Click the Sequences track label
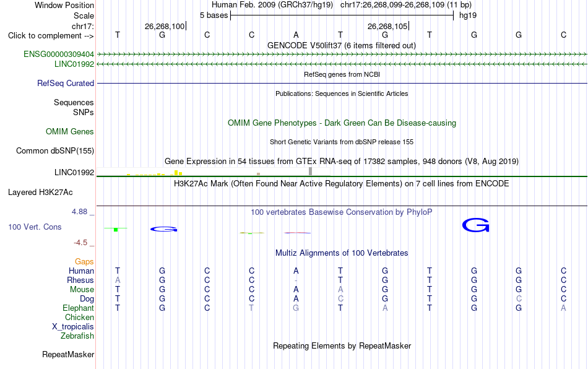This screenshot has width=588, height=369. (x=74, y=102)
